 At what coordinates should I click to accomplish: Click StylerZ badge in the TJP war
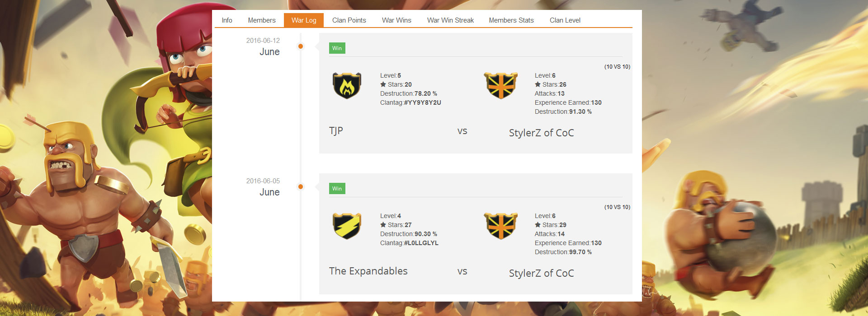tap(501, 86)
